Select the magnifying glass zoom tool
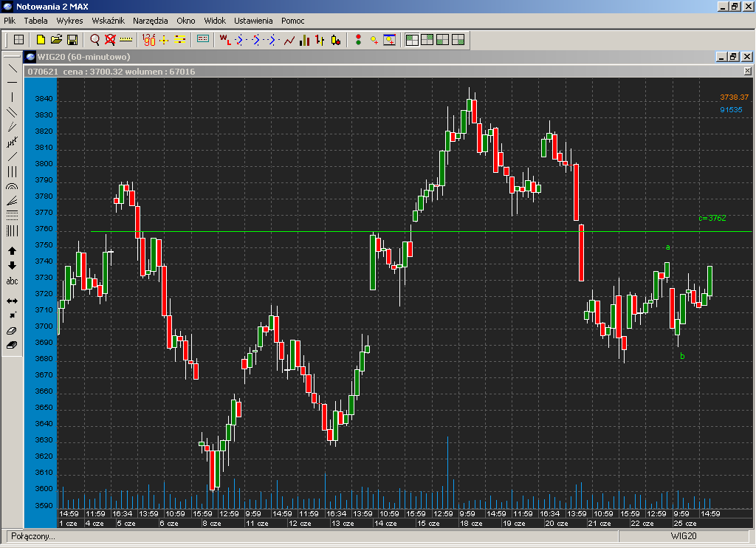The height and width of the screenshot is (548, 756). click(x=95, y=39)
